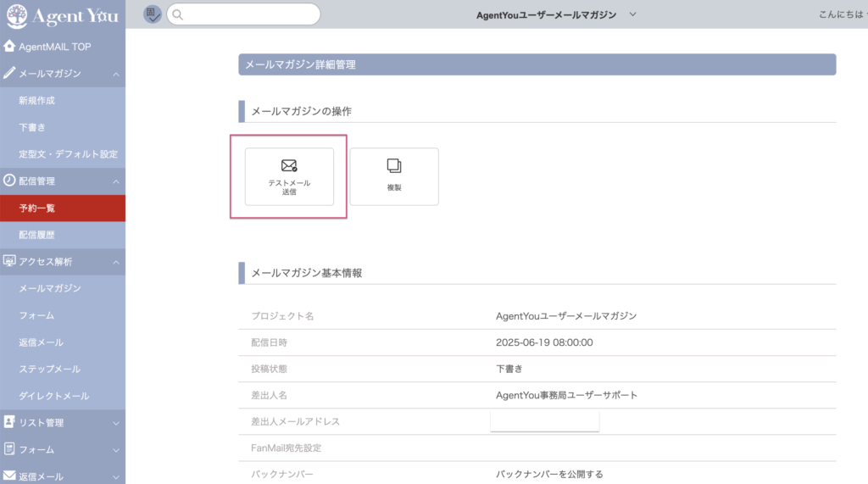Screen dimensions: 868x484
Task: Open the AgentYouユーザーメールマガジン project dropdown
Action: tap(632, 14)
